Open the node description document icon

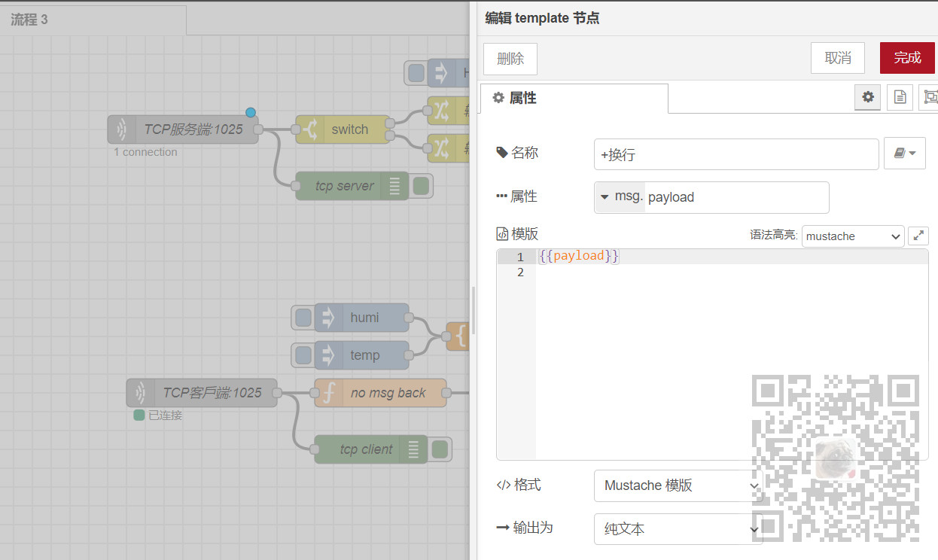click(900, 97)
